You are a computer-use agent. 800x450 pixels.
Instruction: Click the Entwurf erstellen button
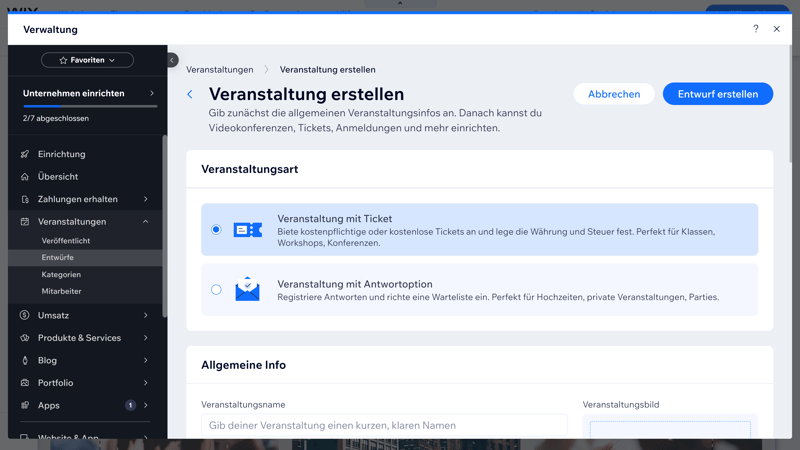(717, 94)
